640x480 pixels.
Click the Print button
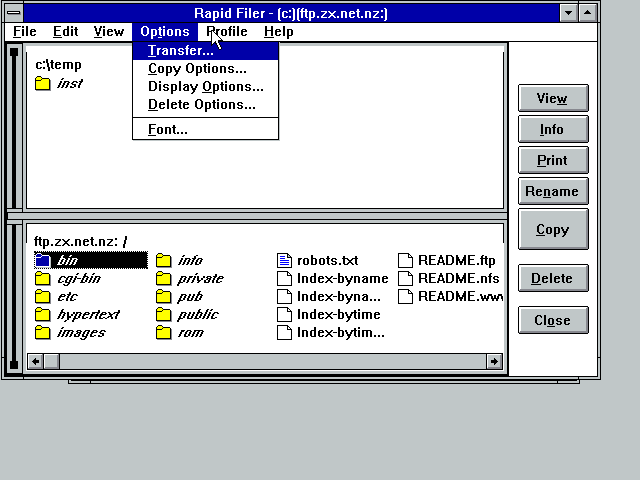pyautogui.click(x=553, y=160)
